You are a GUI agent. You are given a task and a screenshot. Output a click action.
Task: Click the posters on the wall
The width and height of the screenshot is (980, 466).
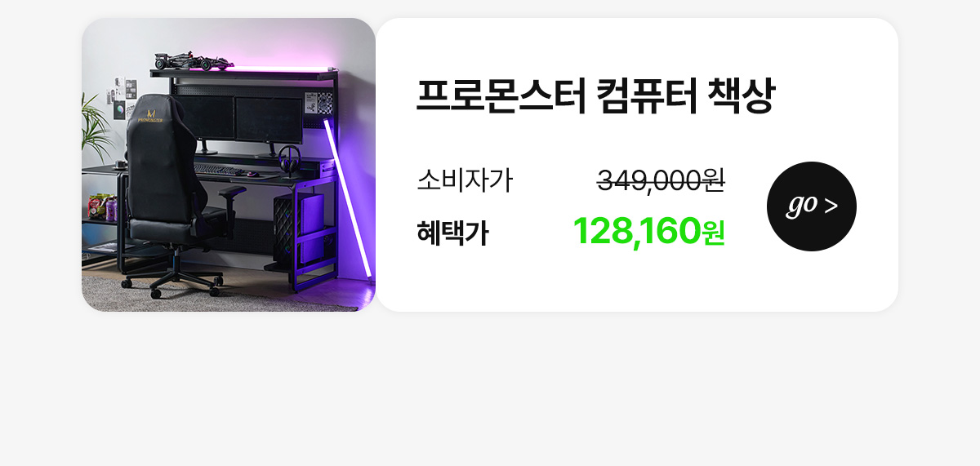(121, 99)
